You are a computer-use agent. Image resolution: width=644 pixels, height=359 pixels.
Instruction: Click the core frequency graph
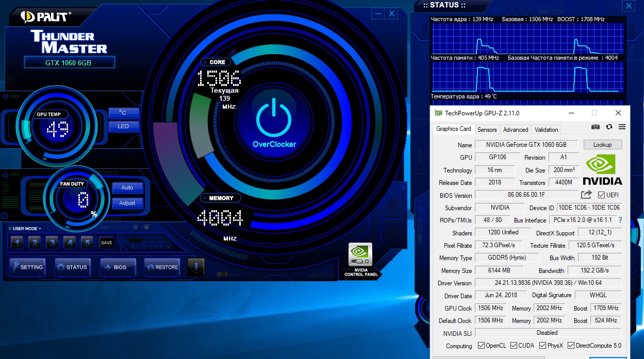point(526,38)
